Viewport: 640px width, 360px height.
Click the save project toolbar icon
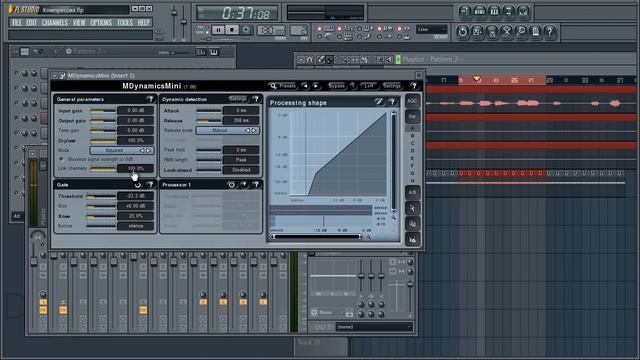tap(477, 31)
